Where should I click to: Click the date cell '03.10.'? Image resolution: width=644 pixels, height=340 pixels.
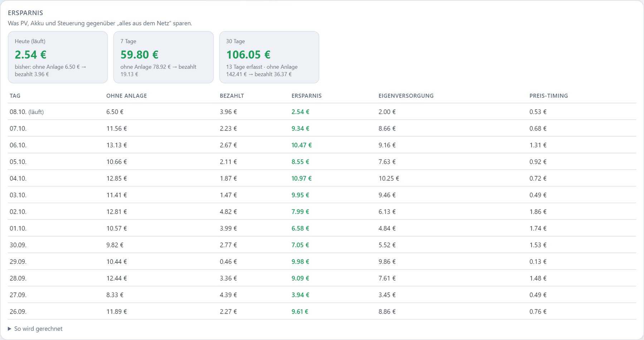tap(18, 195)
